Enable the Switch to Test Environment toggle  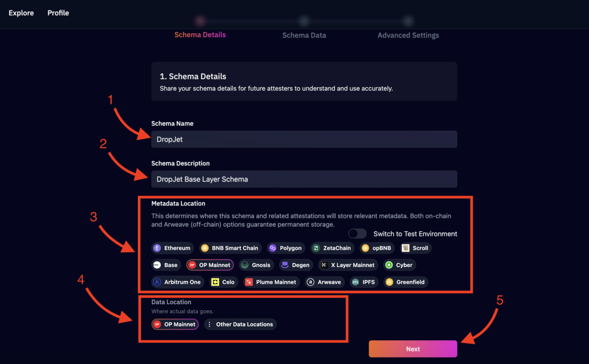tap(357, 234)
